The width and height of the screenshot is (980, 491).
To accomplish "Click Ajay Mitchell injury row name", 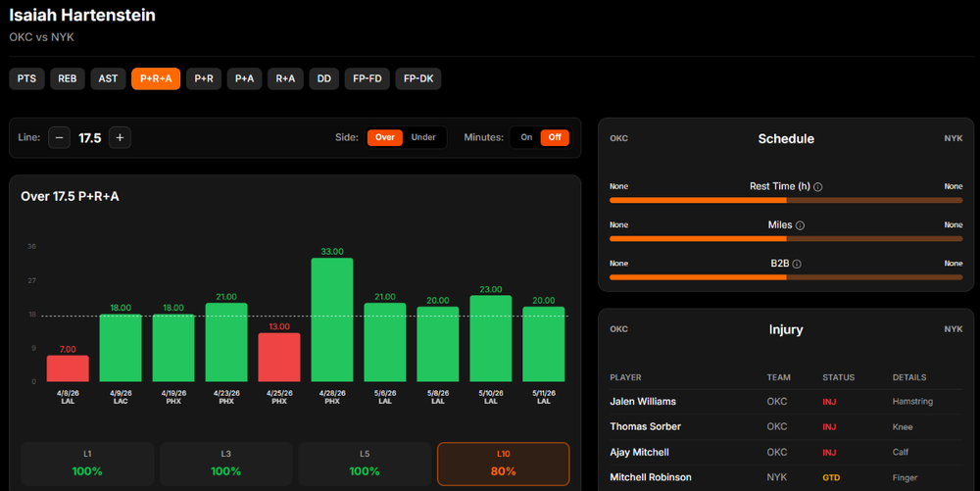I will click(x=639, y=452).
